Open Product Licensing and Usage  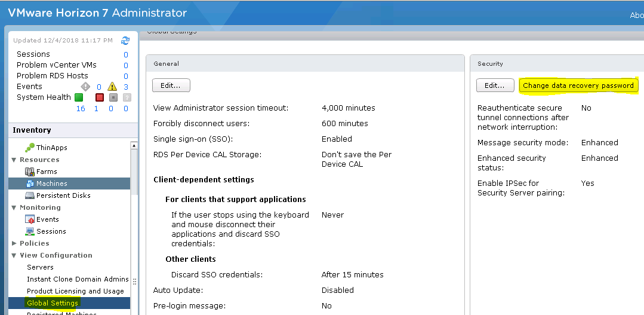(75, 291)
